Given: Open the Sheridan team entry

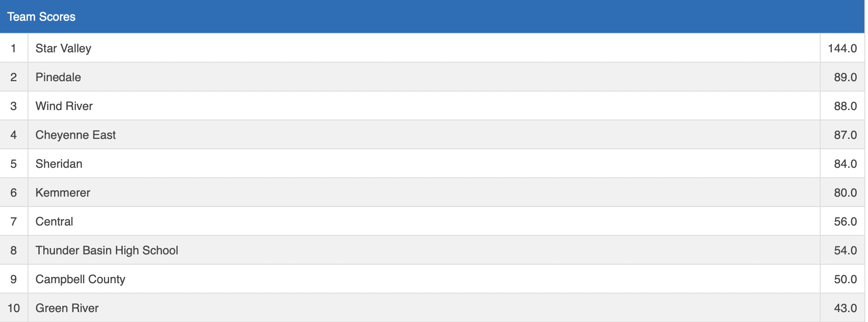Looking at the screenshot, I should point(59,164).
